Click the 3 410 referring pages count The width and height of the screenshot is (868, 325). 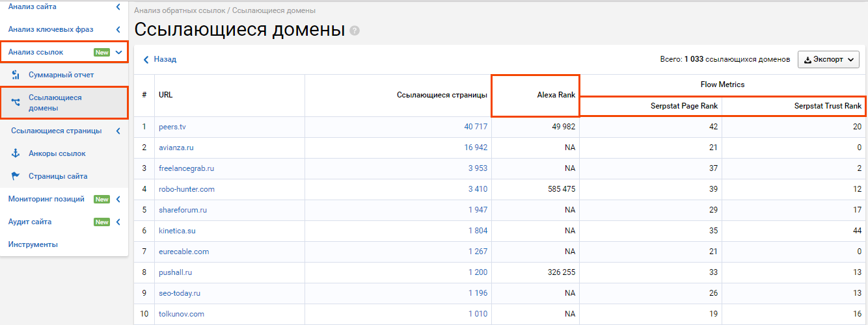[478, 189]
